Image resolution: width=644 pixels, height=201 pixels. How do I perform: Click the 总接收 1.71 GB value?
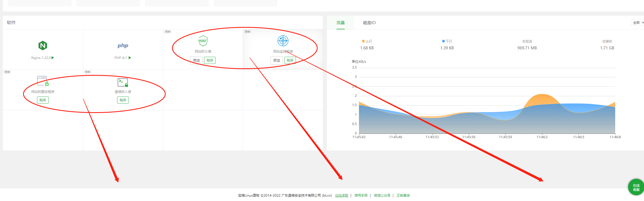tap(607, 48)
